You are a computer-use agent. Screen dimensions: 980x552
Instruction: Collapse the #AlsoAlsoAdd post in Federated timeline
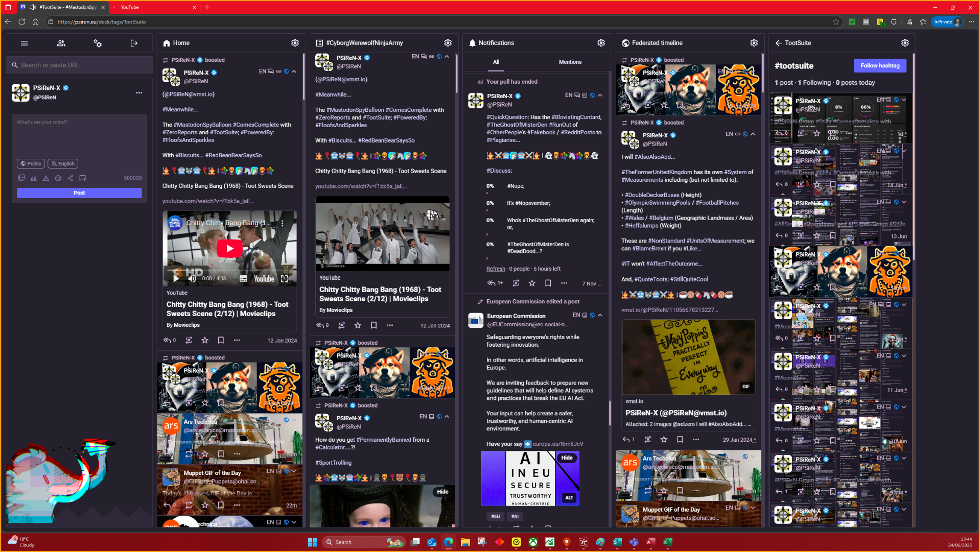[x=753, y=134]
